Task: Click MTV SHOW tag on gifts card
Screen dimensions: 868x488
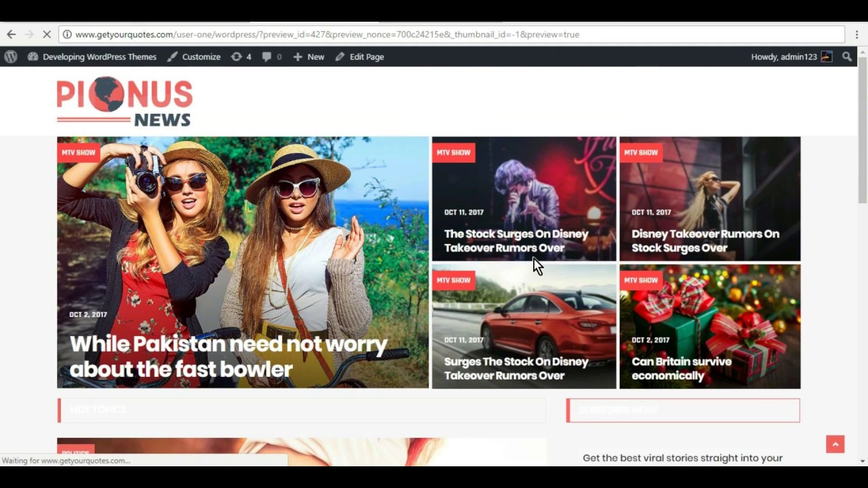Action: 641,280
